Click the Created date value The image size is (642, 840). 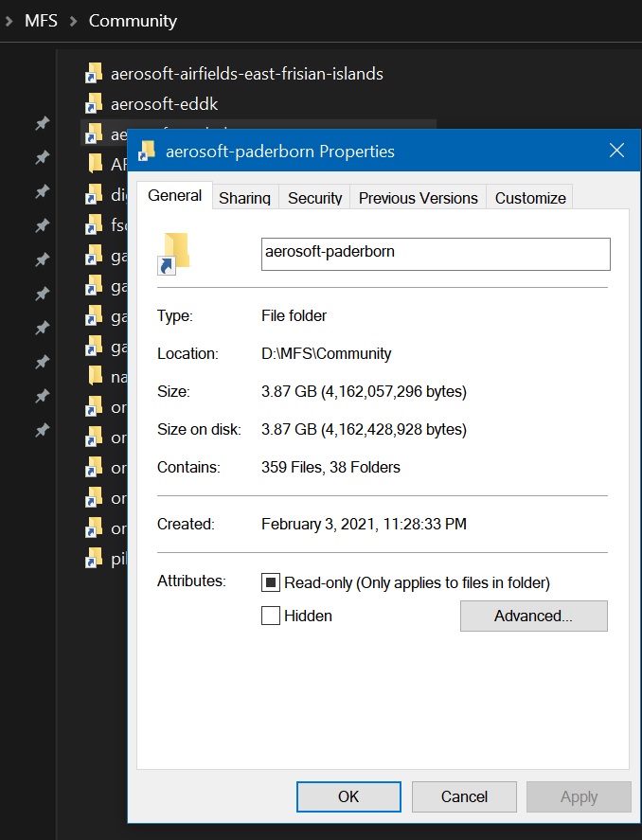(x=365, y=524)
